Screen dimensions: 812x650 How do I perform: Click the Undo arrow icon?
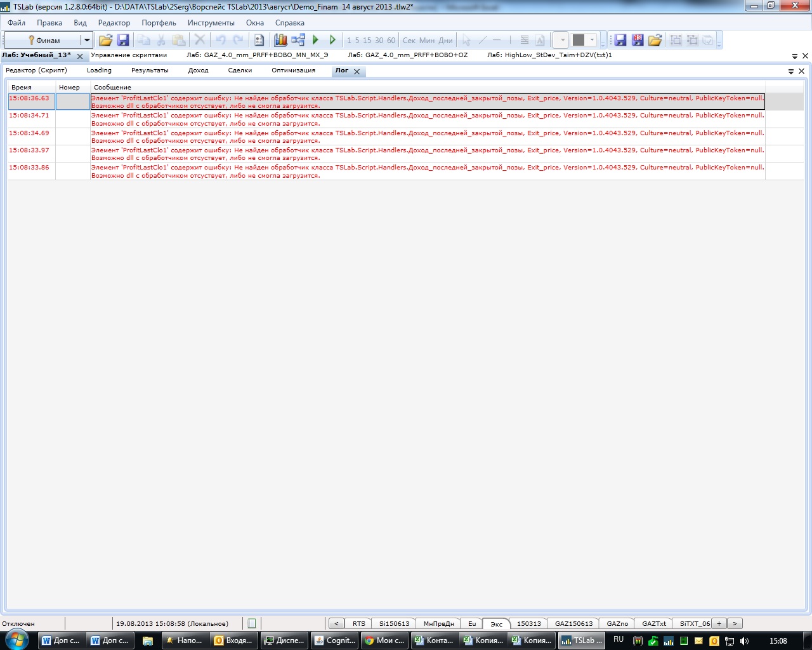click(220, 40)
